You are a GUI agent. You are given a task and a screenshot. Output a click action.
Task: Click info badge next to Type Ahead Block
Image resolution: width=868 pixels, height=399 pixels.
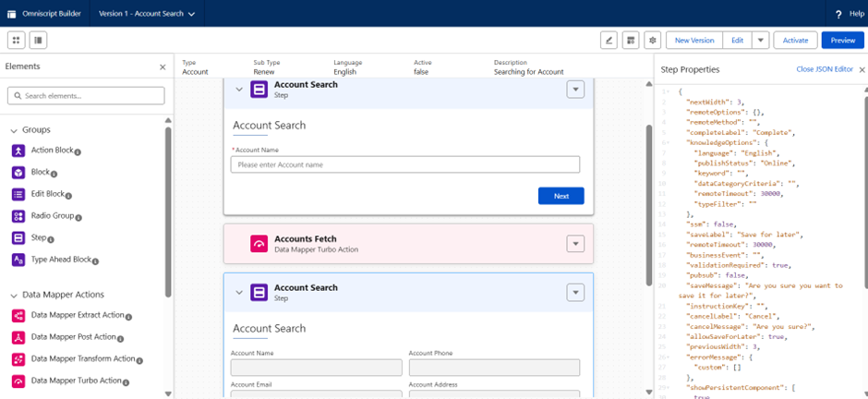pos(95,261)
